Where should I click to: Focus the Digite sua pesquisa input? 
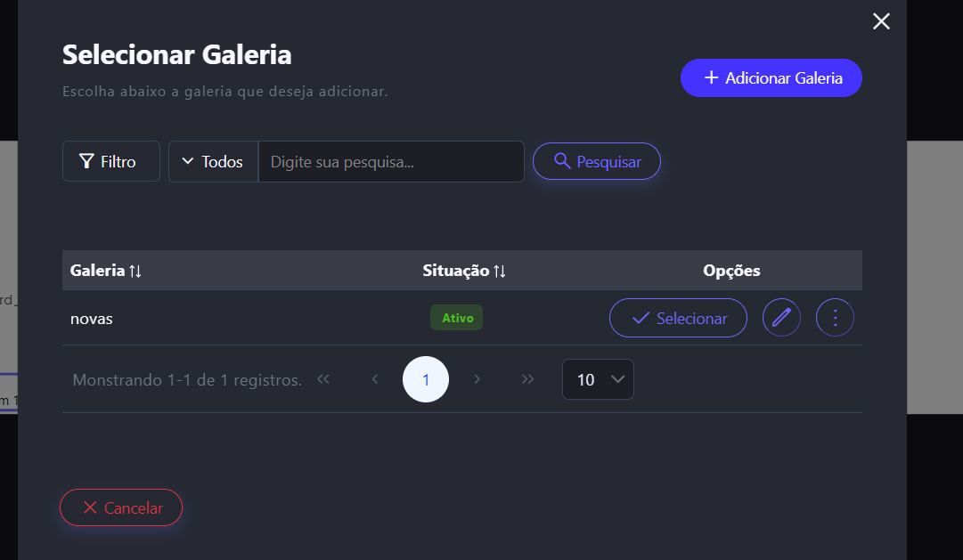(390, 161)
